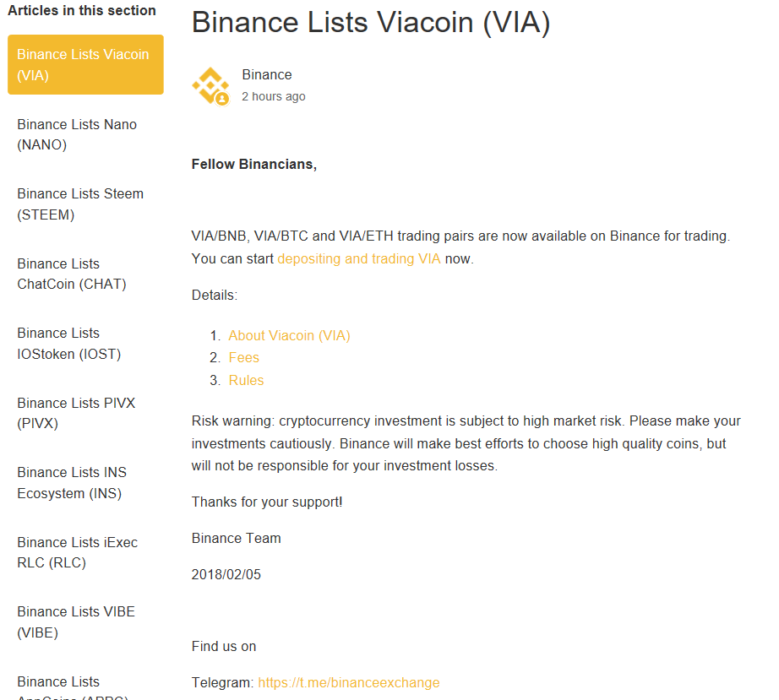View Binance Lists PIVX (PIVX) article
Image resolution: width=779 pixels, height=700 pixels.
(76, 413)
